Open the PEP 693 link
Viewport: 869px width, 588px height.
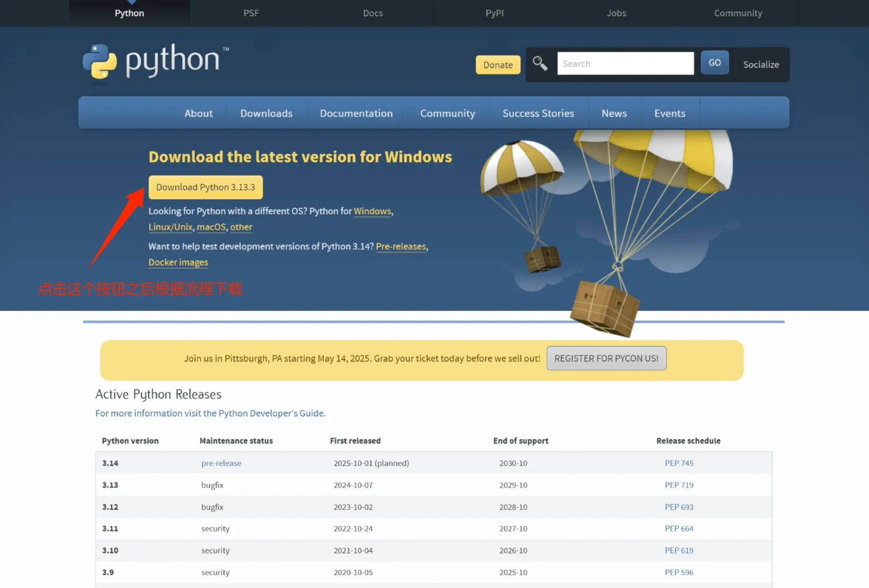[679, 507]
